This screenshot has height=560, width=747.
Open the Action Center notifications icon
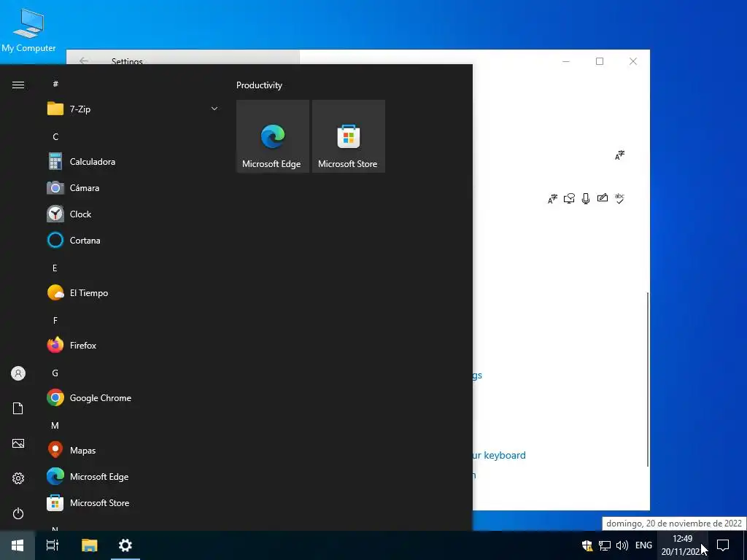[723, 545]
